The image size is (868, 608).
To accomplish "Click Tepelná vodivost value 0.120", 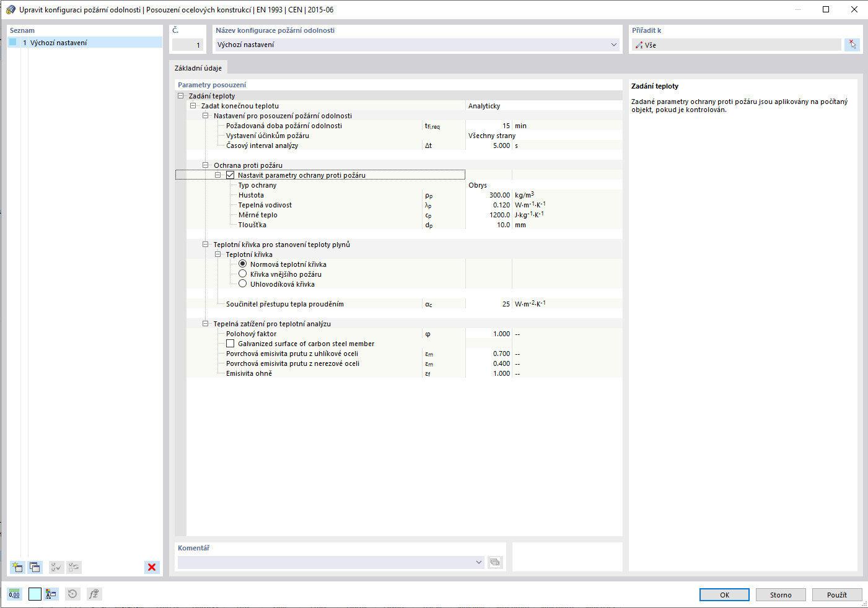I will (x=489, y=205).
